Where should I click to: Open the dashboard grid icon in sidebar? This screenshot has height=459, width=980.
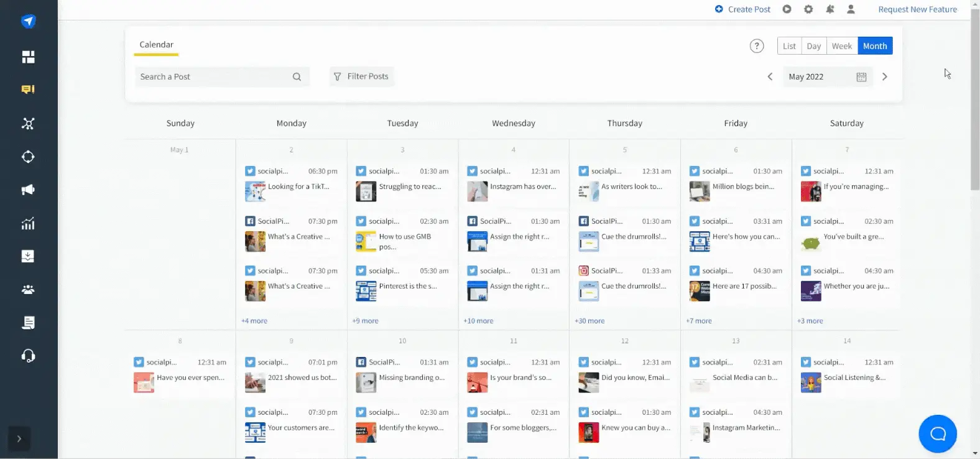[28, 57]
